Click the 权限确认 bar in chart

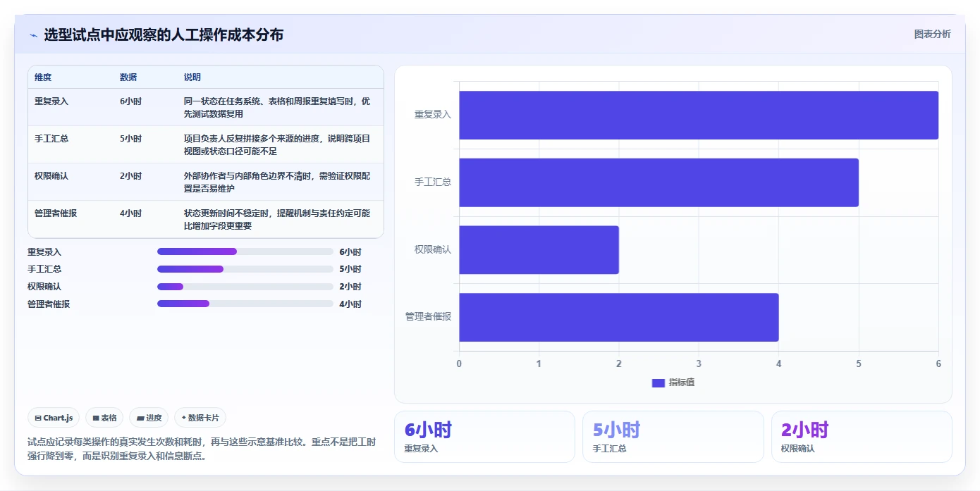[x=539, y=249]
